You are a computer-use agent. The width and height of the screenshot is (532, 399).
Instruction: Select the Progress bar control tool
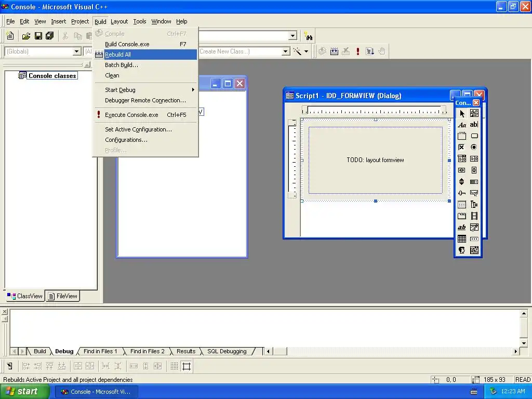pyautogui.click(x=474, y=182)
